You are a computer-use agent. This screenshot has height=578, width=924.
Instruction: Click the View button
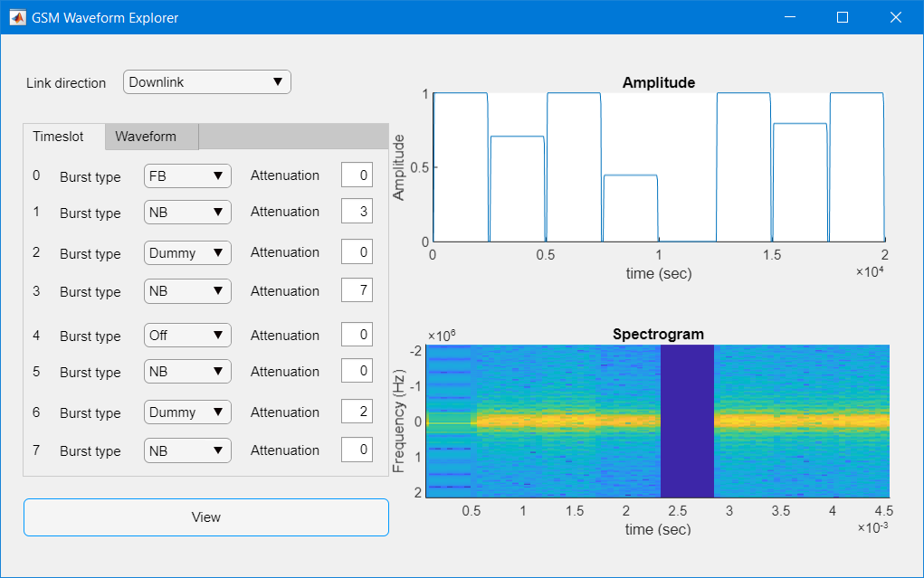click(206, 517)
